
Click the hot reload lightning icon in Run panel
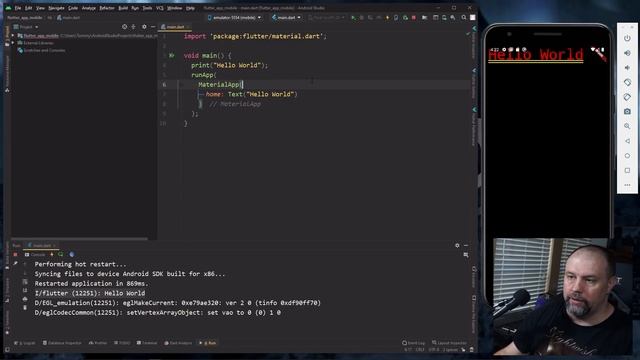[x=52, y=255]
